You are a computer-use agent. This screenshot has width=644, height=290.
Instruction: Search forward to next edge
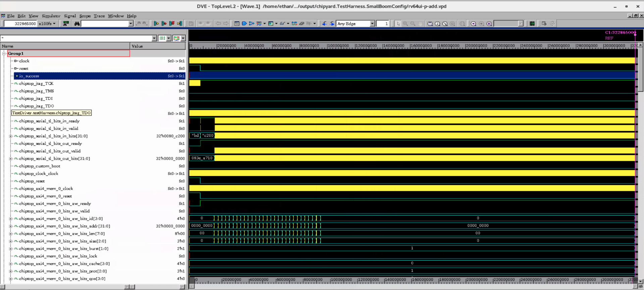[332, 24]
